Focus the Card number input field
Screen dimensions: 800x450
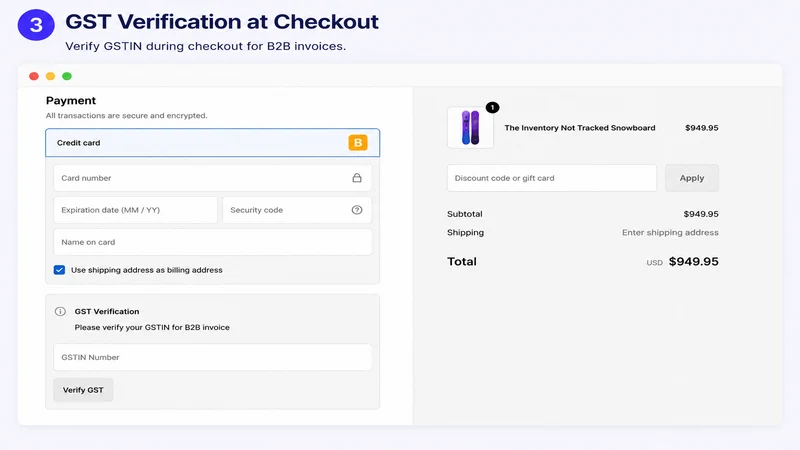click(212, 178)
